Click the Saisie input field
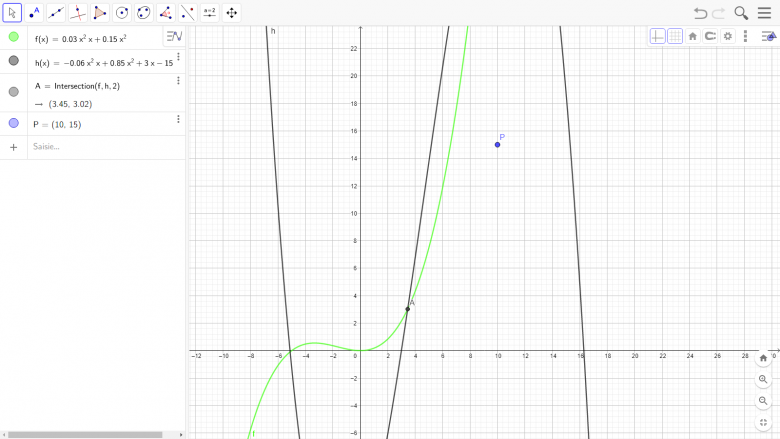Image resolution: width=780 pixels, height=439 pixels. (x=100, y=147)
